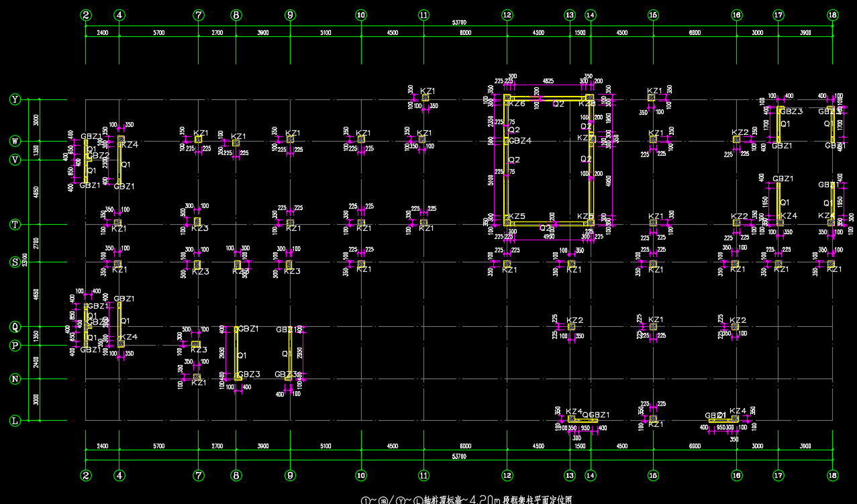Select the N axis bubble on the left
Image resolution: width=857 pixels, height=504 pixels.
(x=15, y=379)
